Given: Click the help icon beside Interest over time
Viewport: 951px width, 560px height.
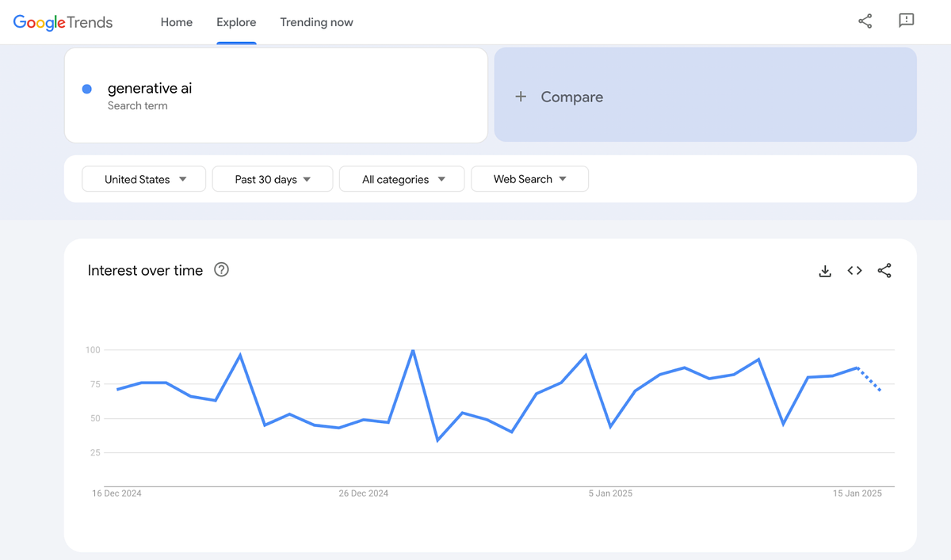Looking at the screenshot, I should point(222,270).
